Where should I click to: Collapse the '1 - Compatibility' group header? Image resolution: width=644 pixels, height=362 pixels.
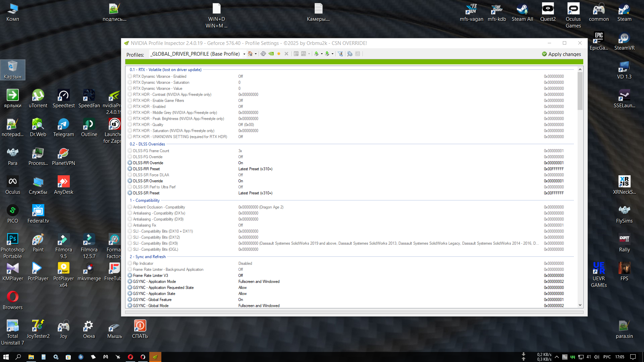click(145, 200)
